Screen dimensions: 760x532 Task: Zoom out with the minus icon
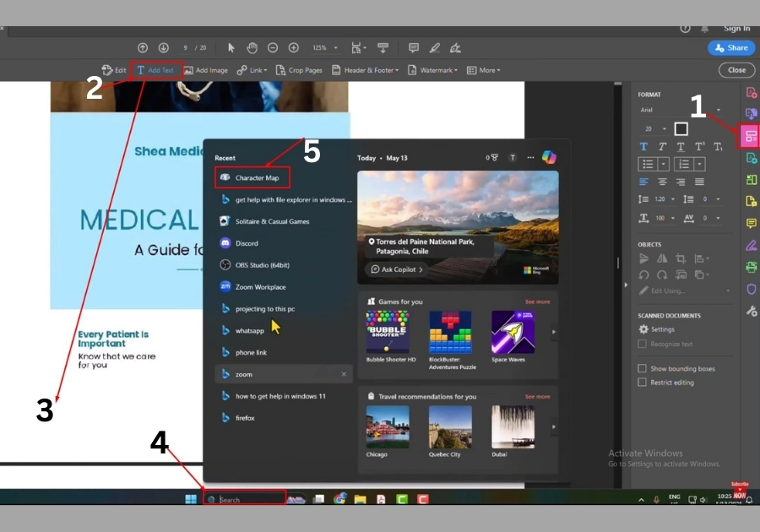(273, 48)
